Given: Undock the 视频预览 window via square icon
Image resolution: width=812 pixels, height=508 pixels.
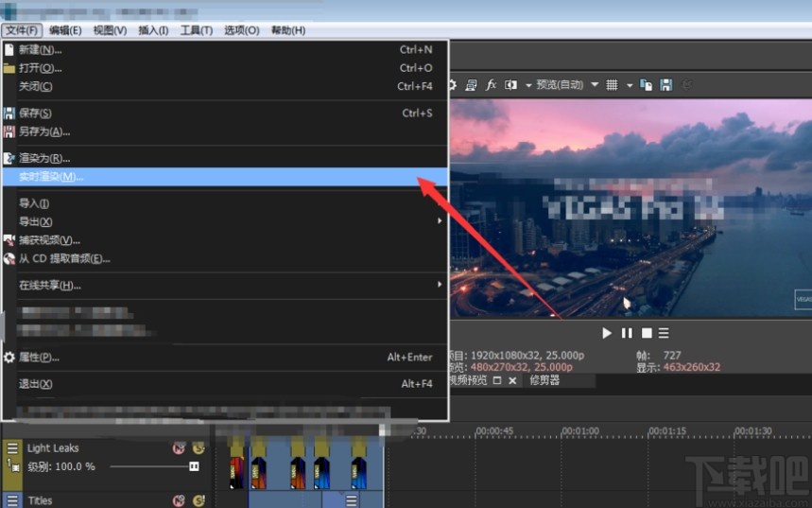Looking at the screenshot, I should click(497, 380).
